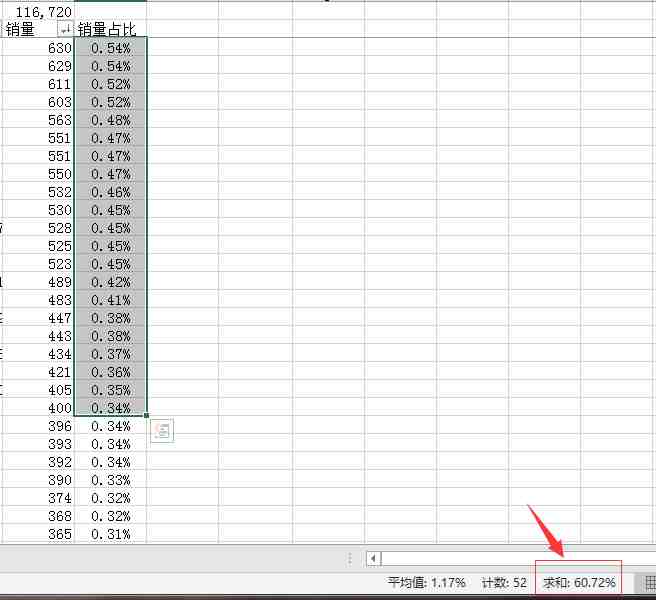This screenshot has height=600, width=656.
Task: Select the 0.35% share cell
Action: pyautogui.click(x=110, y=390)
